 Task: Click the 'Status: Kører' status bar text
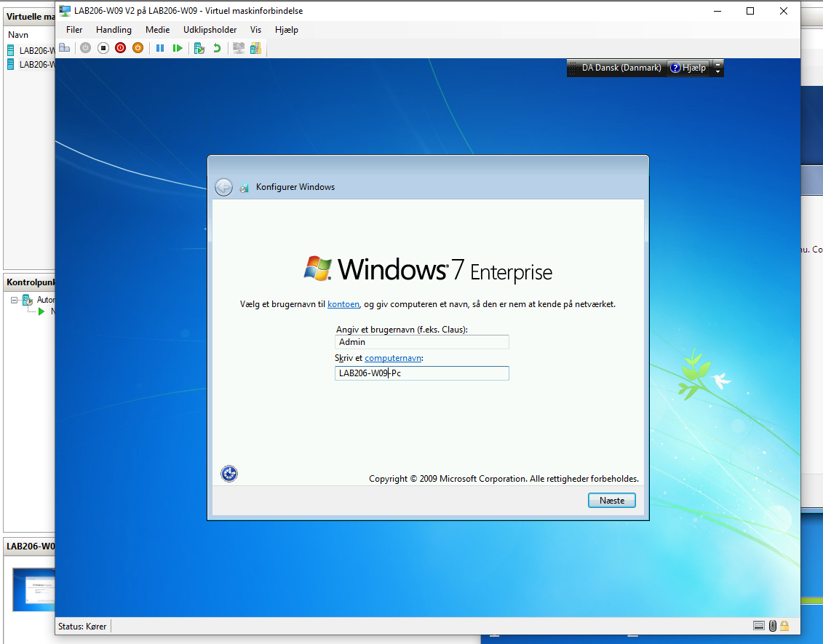pos(82,626)
